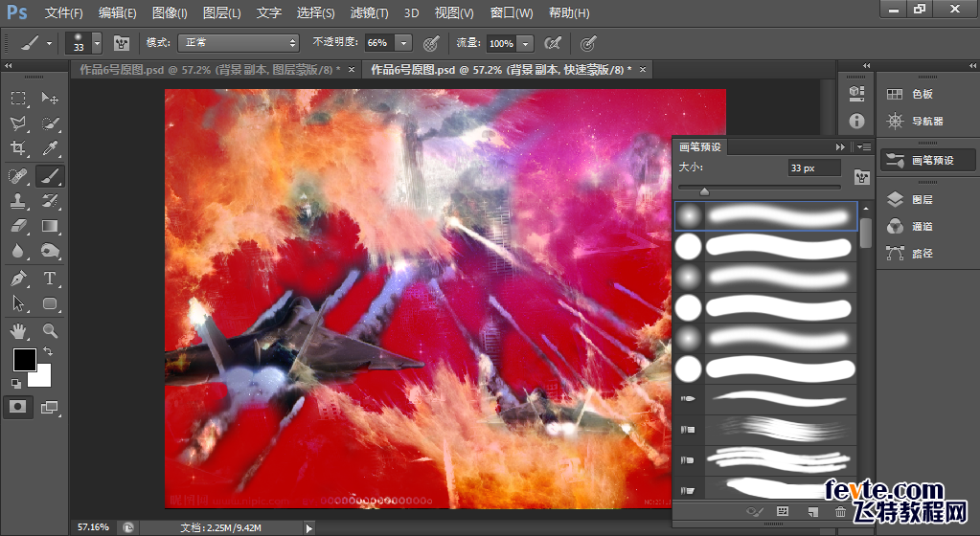This screenshot has height=536, width=980.
Task: Select the Polygonal Lasso tool
Action: (x=18, y=123)
